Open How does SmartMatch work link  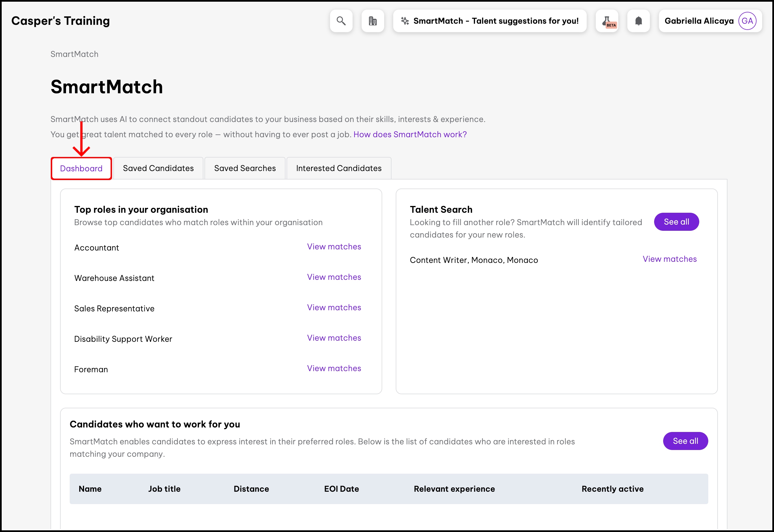[x=410, y=134]
